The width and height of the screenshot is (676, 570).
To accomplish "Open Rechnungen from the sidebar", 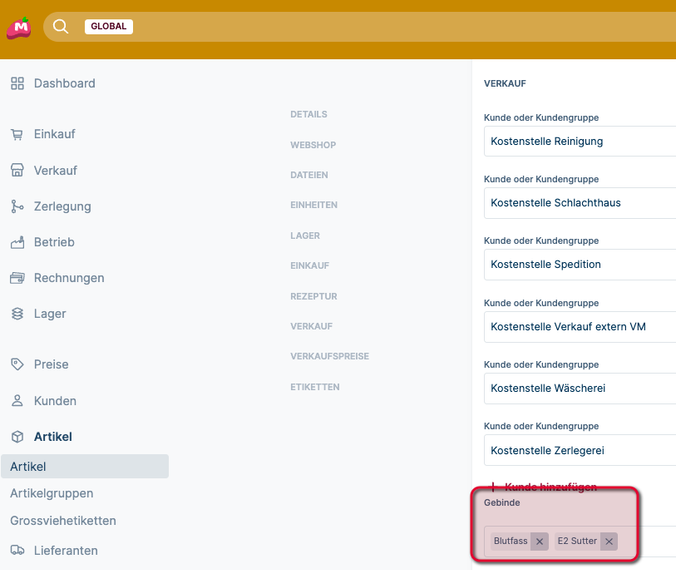I will click(69, 277).
